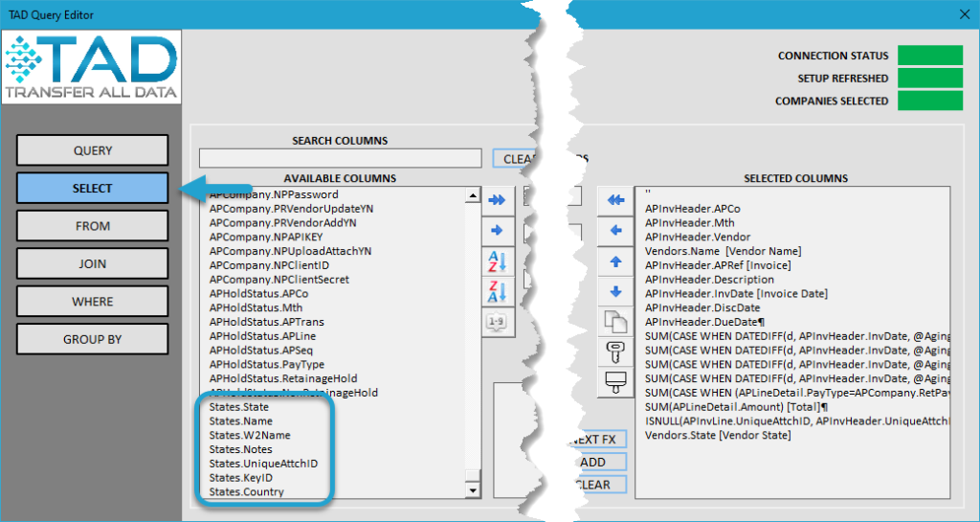Screen dimensions: 980x522
Task: Select APHoldStatus.APSeq column
Action: pos(262,351)
